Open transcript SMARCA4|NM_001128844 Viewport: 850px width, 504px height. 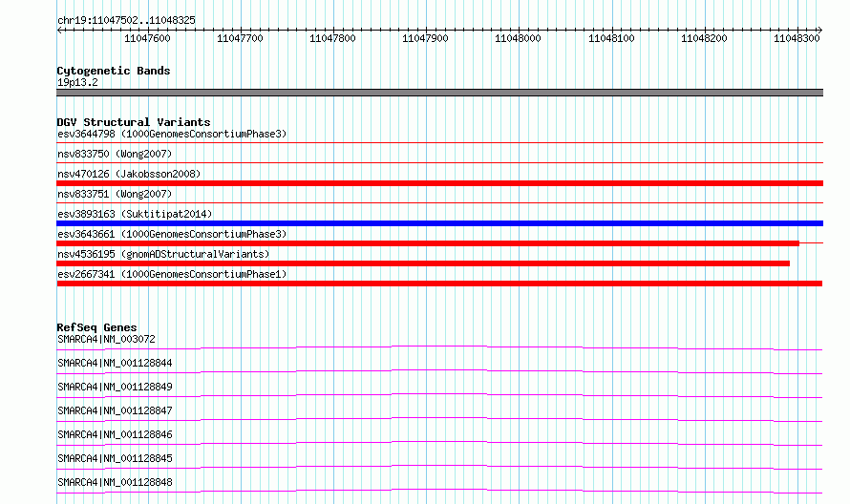115,363
